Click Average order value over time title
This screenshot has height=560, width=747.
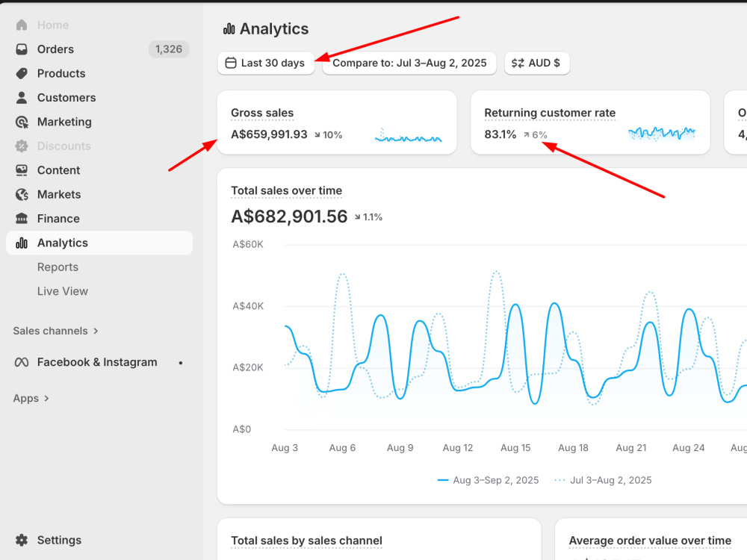pos(650,541)
